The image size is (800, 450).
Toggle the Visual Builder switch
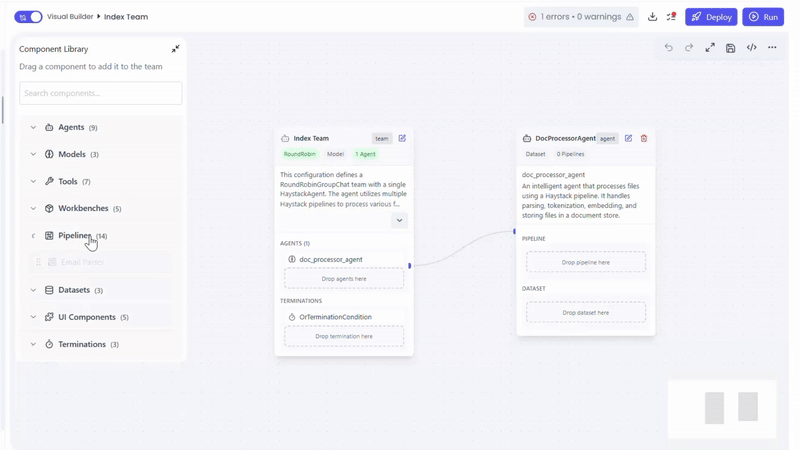point(28,17)
